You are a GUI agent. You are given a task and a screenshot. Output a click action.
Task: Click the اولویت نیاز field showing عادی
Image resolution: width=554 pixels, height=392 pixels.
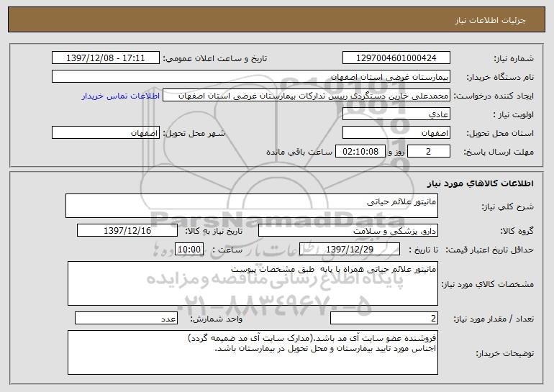[396, 114]
